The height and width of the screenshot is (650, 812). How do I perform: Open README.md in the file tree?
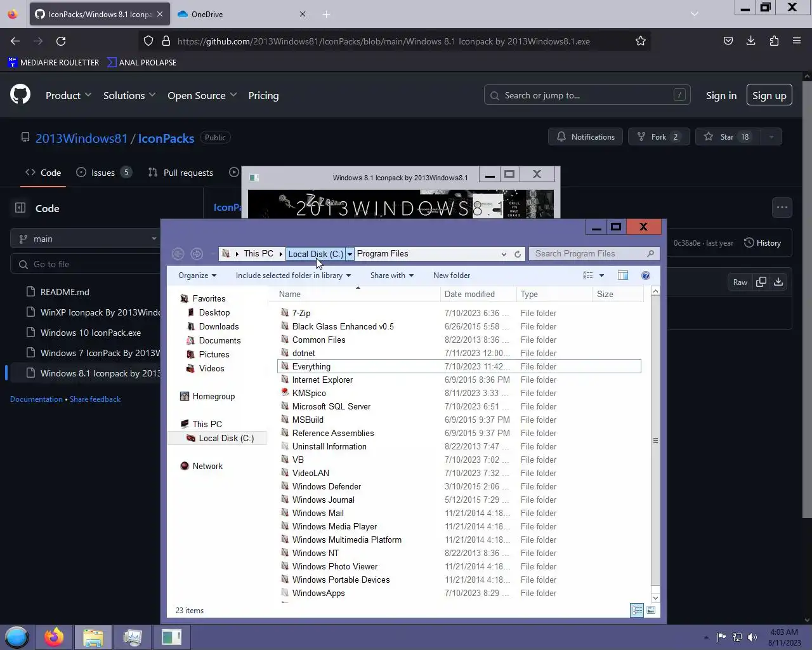point(65,292)
